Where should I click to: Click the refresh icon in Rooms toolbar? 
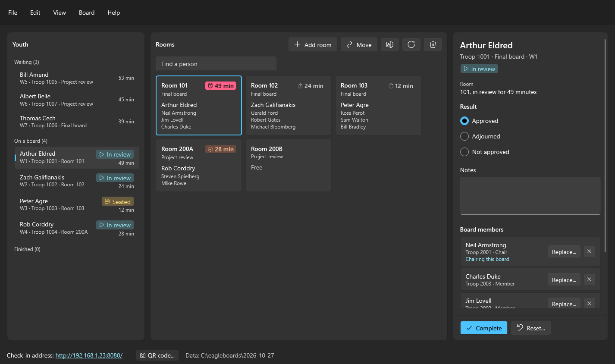(411, 44)
